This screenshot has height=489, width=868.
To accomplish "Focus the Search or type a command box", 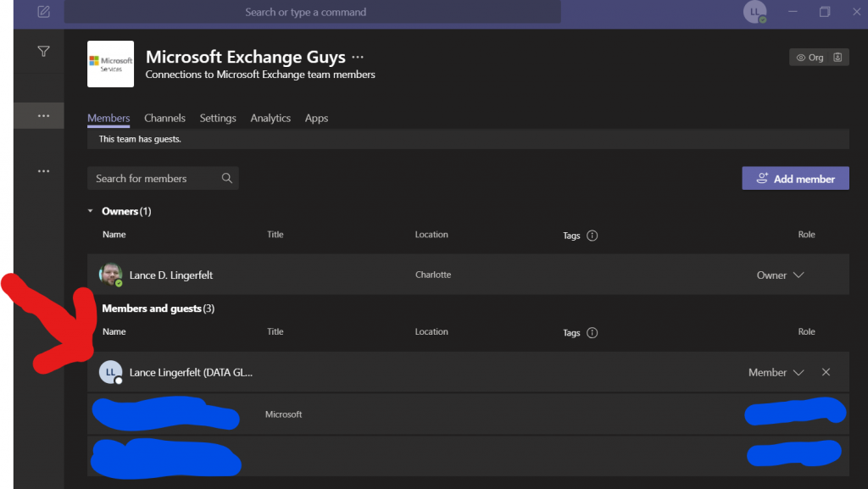I will (312, 12).
